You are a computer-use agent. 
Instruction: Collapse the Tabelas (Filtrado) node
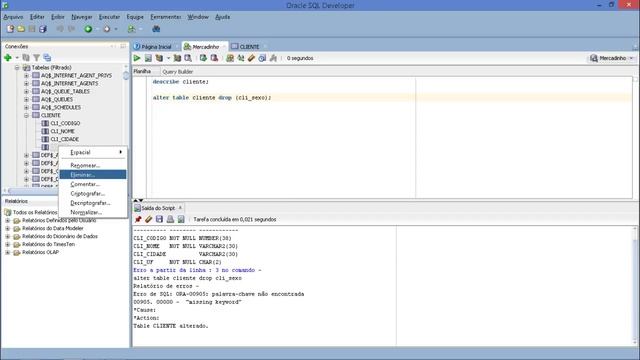17,68
